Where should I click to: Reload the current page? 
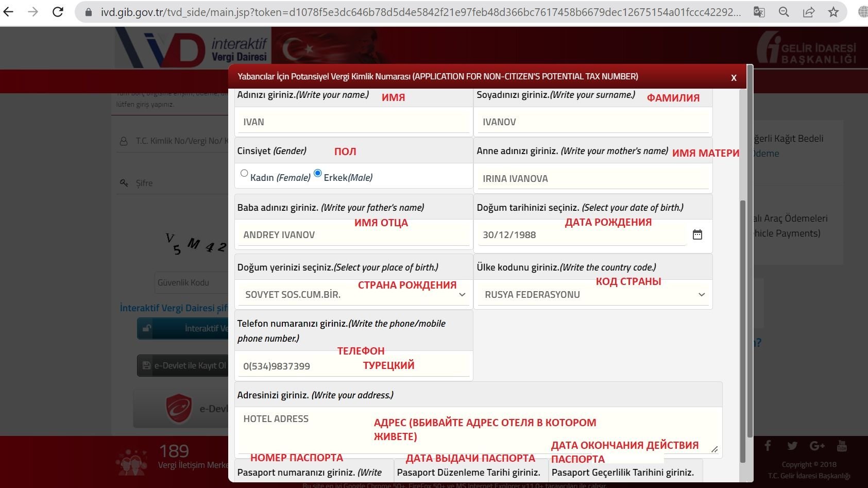(x=58, y=11)
